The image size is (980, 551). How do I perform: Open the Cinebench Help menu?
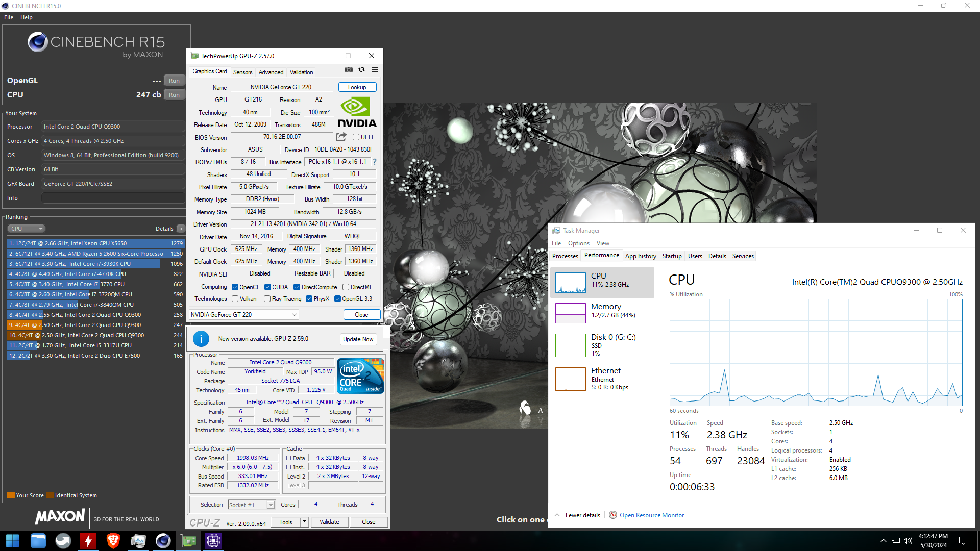27,17
